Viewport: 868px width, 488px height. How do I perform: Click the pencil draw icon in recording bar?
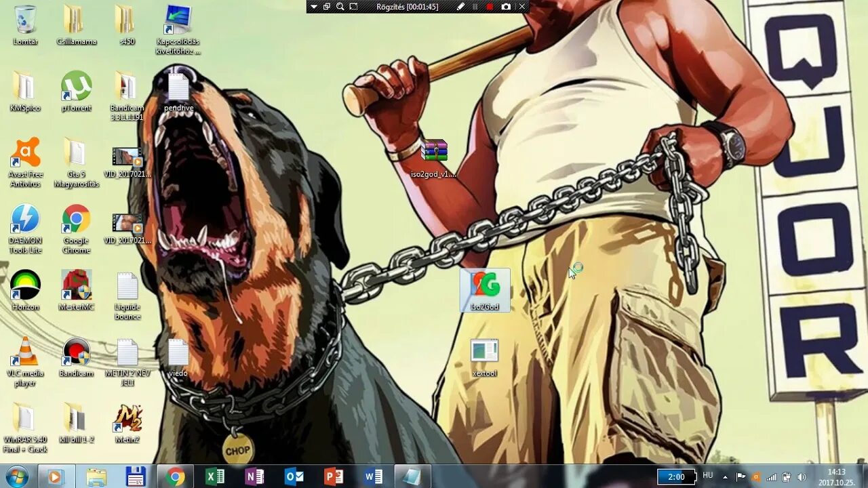coord(460,7)
